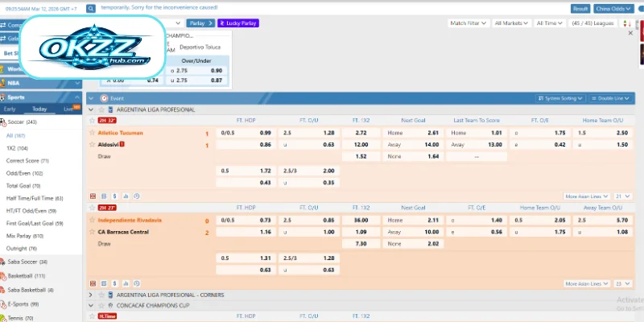
Task: Open the System Sorting dropdown
Action: tap(560, 98)
